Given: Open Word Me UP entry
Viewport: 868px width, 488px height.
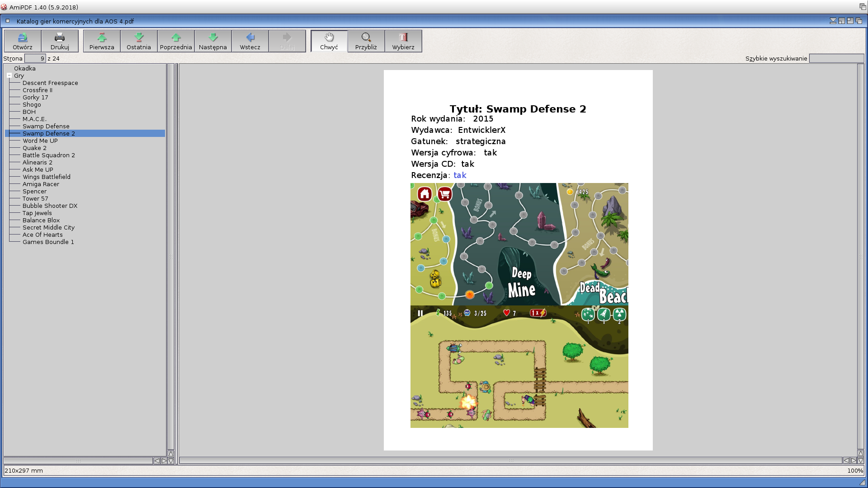Looking at the screenshot, I should 40,141.
